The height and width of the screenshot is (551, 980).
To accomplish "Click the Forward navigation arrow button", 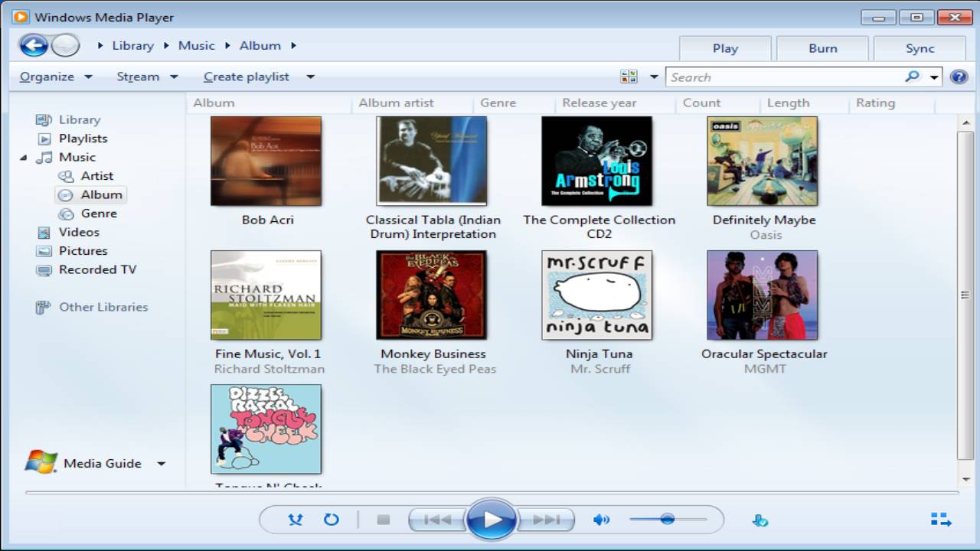I will click(x=66, y=46).
